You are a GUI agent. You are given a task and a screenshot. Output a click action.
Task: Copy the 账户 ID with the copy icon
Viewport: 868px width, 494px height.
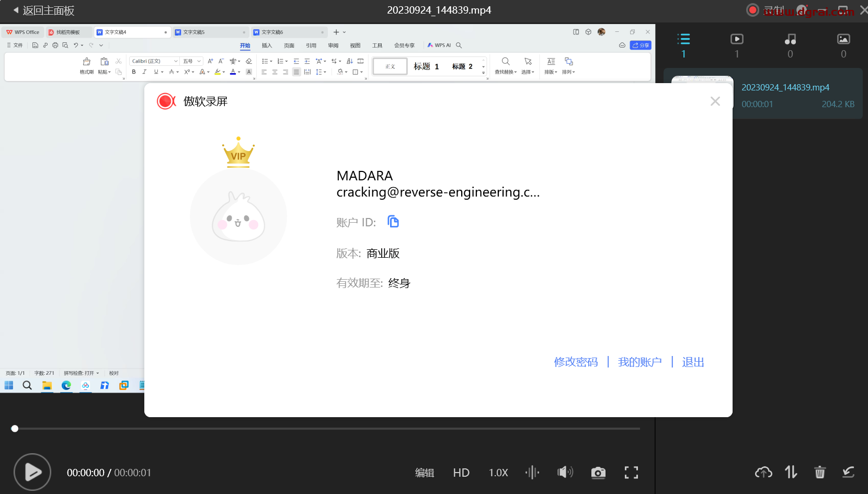[x=393, y=222]
